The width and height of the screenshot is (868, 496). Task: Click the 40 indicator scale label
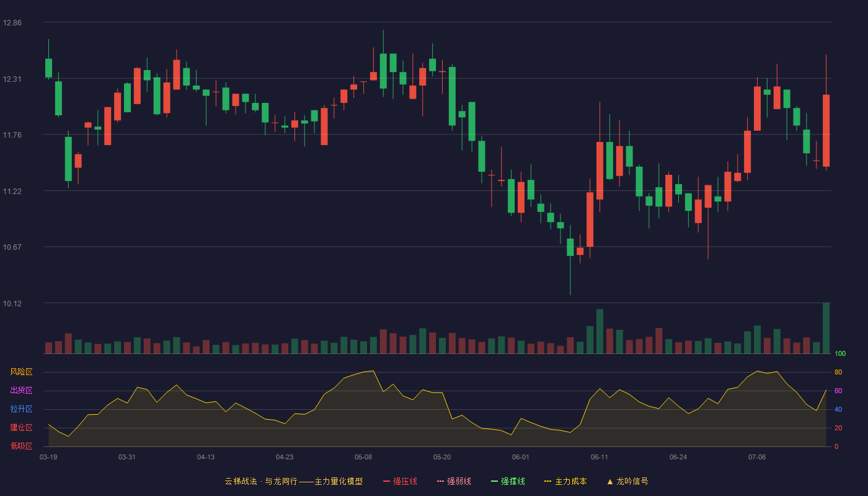[838, 409]
